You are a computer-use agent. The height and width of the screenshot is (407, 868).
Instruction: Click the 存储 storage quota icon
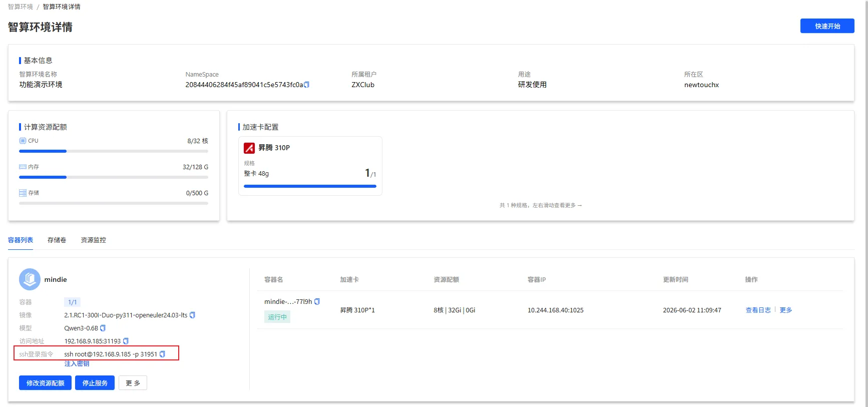[x=23, y=193]
